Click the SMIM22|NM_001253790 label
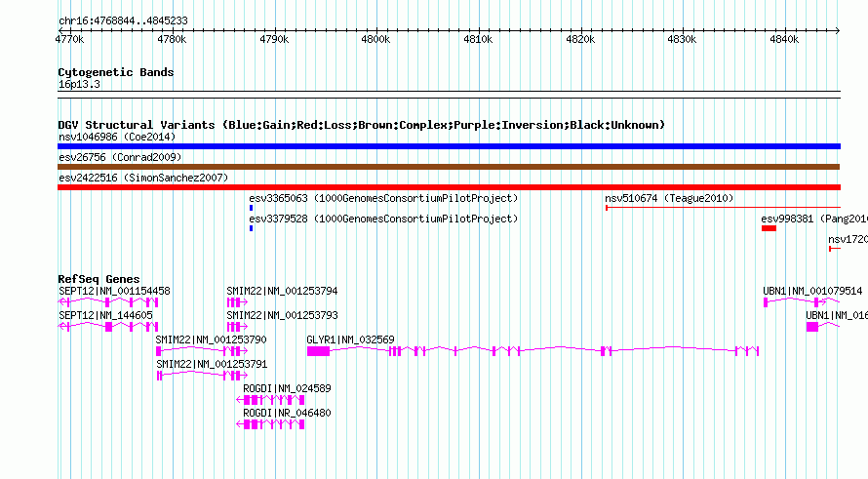Image resolution: width=868 pixels, height=479 pixels. 211,339
